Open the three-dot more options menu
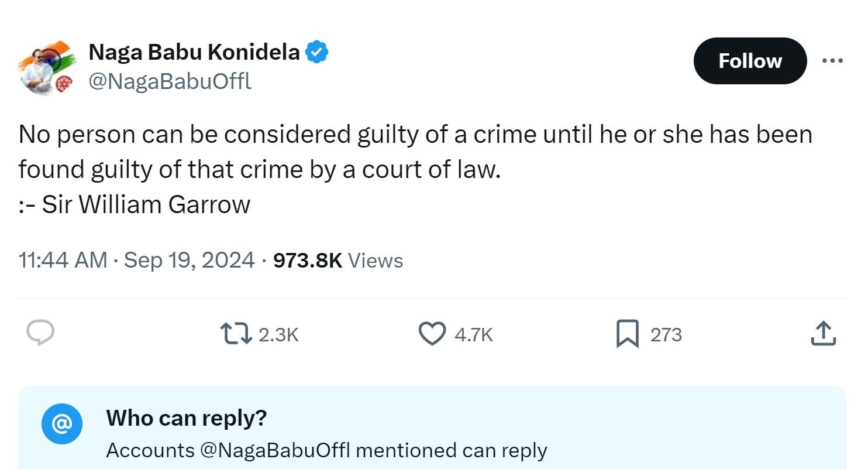868x469 pixels. coord(832,60)
